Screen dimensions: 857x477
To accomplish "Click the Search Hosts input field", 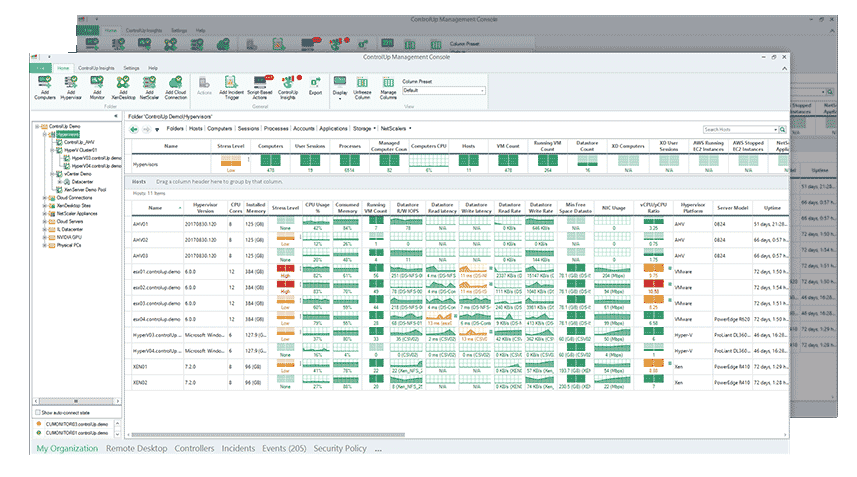I will [740, 129].
